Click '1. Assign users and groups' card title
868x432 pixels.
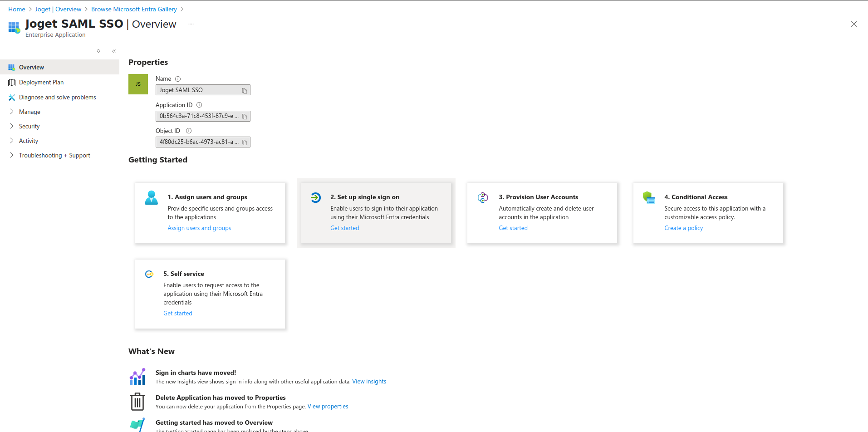[x=207, y=197]
